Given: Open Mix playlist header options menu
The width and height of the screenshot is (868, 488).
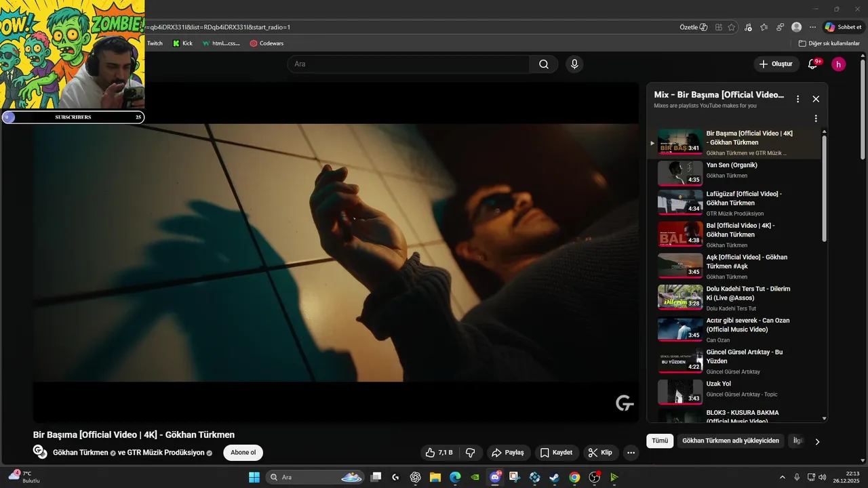Looking at the screenshot, I should tap(797, 99).
